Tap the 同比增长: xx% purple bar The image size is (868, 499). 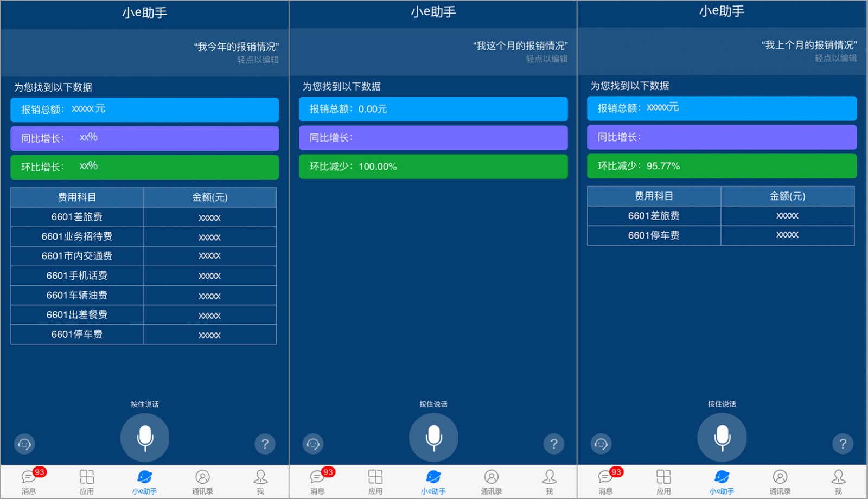pyautogui.click(x=145, y=138)
